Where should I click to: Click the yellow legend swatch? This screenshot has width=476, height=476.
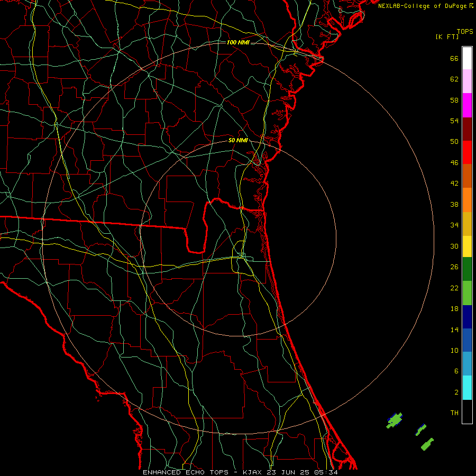[x=467, y=246]
